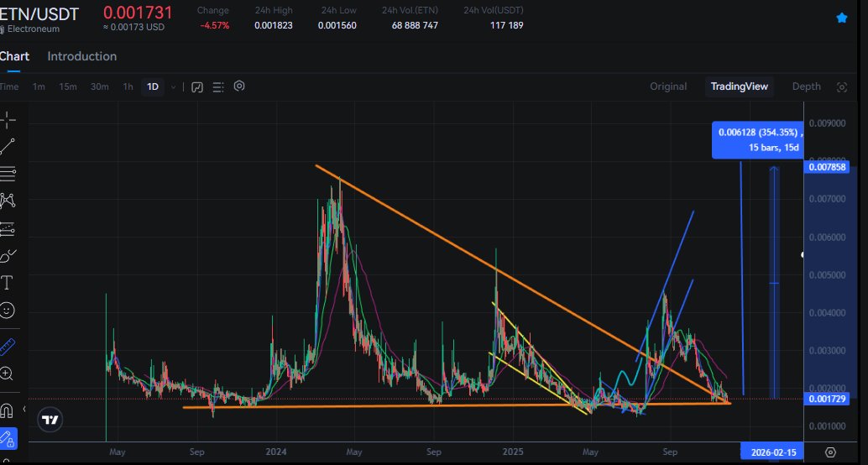Click the measurement tooltip showing 354.35%
868x465 pixels.
coord(758,139)
